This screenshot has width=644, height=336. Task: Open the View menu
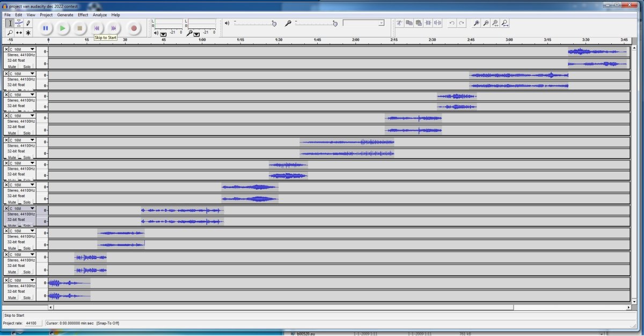pyautogui.click(x=31, y=15)
